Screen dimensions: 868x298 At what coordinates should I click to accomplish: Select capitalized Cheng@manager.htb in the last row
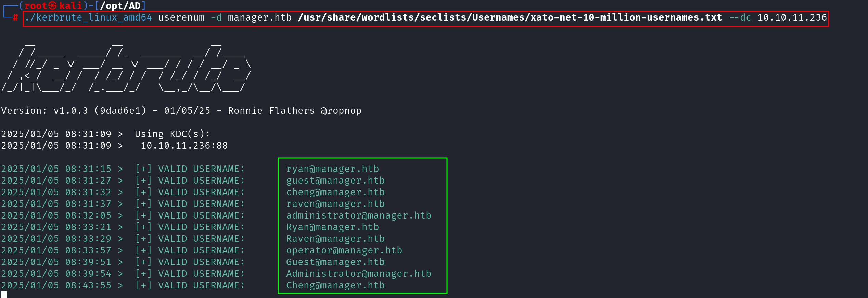(335, 285)
